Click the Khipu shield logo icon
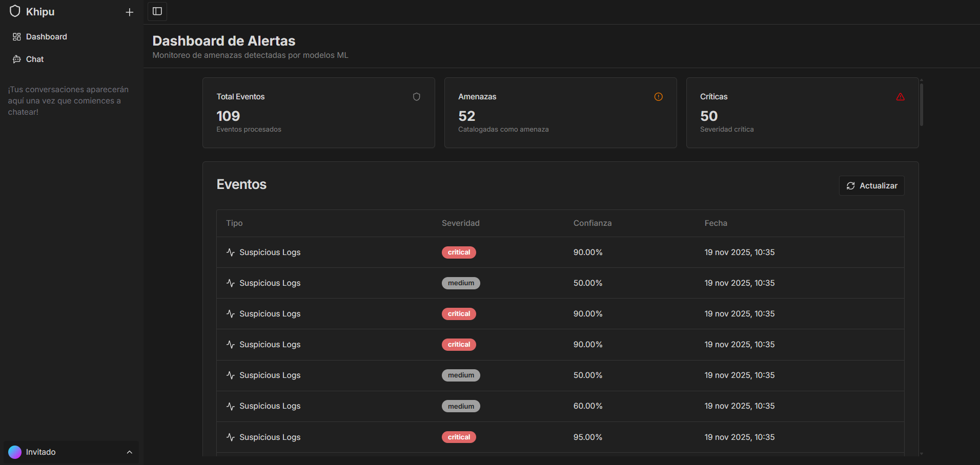The width and height of the screenshot is (980, 465). 15,11
